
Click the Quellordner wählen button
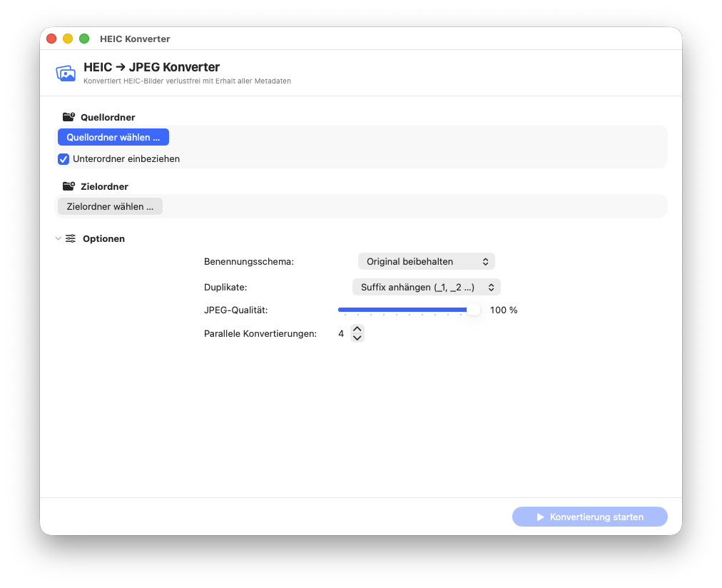tap(113, 136)
